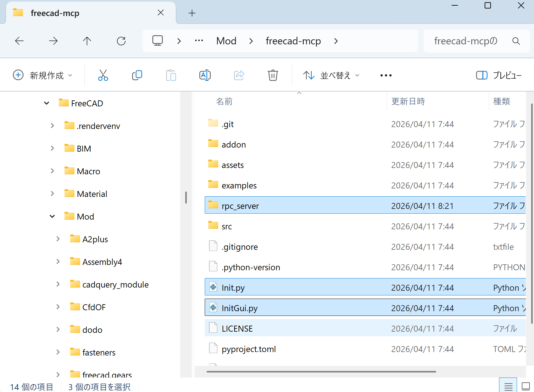The image size is (534, 392).
Task: Collapse the Mod folder tree node
Action: click(x=52, y=216)
